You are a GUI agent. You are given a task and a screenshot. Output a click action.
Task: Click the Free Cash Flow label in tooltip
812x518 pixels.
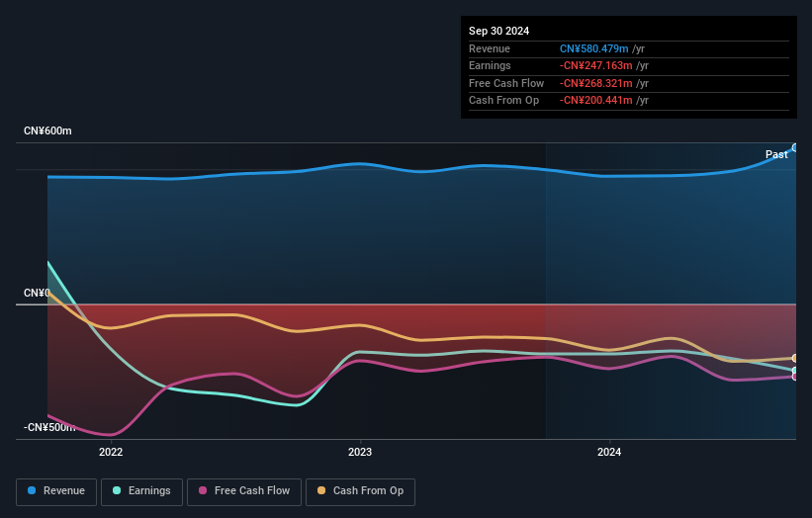pyautogui.click(x=506, y=83)
